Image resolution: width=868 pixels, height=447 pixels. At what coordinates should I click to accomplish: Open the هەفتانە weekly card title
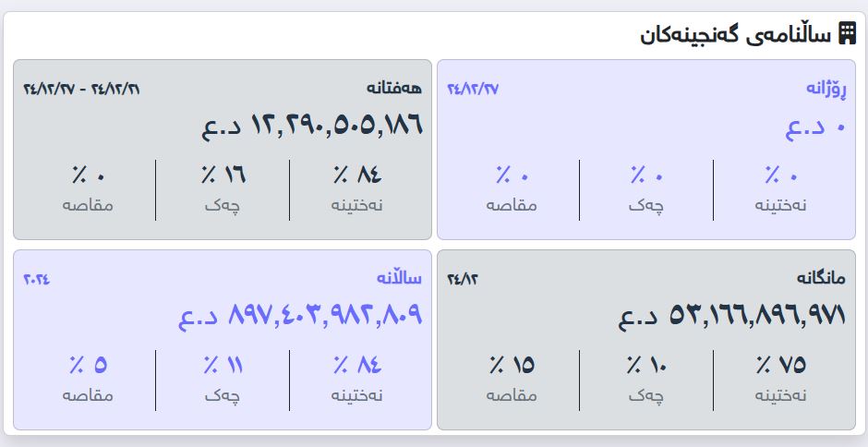[x=394, y=89]
